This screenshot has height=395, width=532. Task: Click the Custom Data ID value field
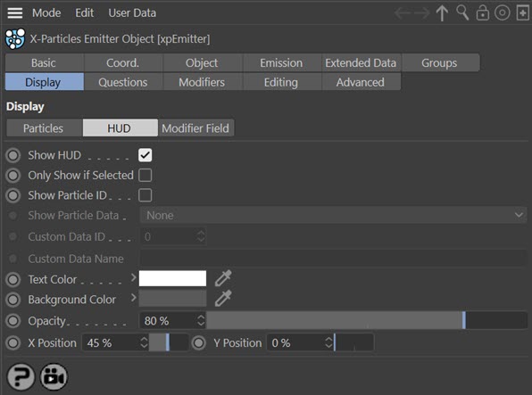coord(169,236)
